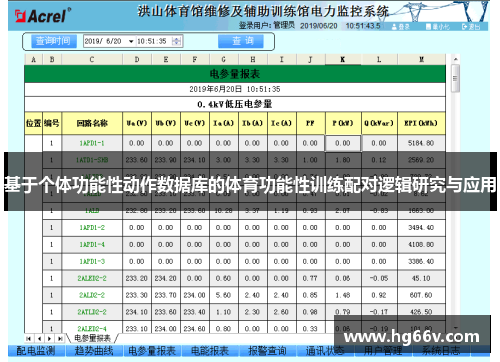Open the query date dropdown arrow
This screenshot has height=362, width=500.
click(131, 41)
